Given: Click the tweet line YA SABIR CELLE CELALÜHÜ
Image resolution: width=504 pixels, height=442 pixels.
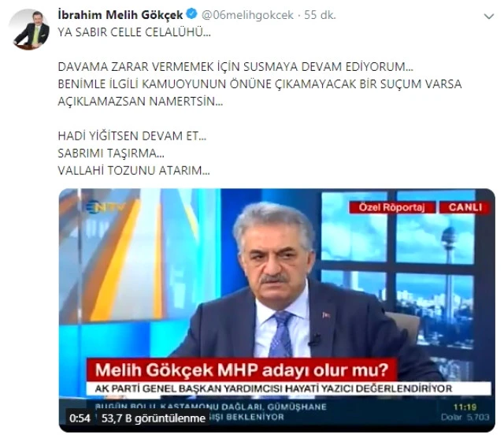Looking at the screenshot, I should coord(135,32).
